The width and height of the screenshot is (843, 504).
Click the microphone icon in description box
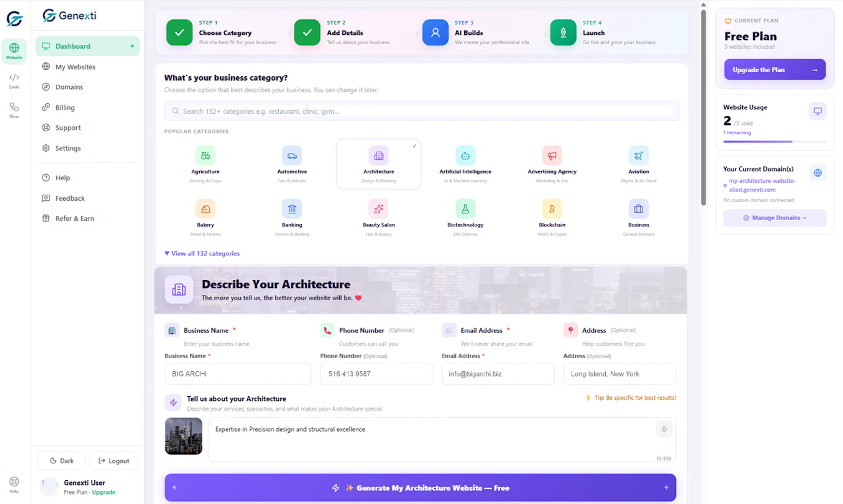664,429
